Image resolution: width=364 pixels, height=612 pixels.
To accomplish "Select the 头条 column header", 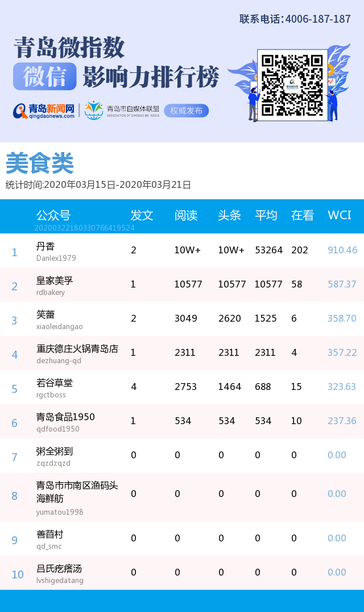I will pos(229,215).
